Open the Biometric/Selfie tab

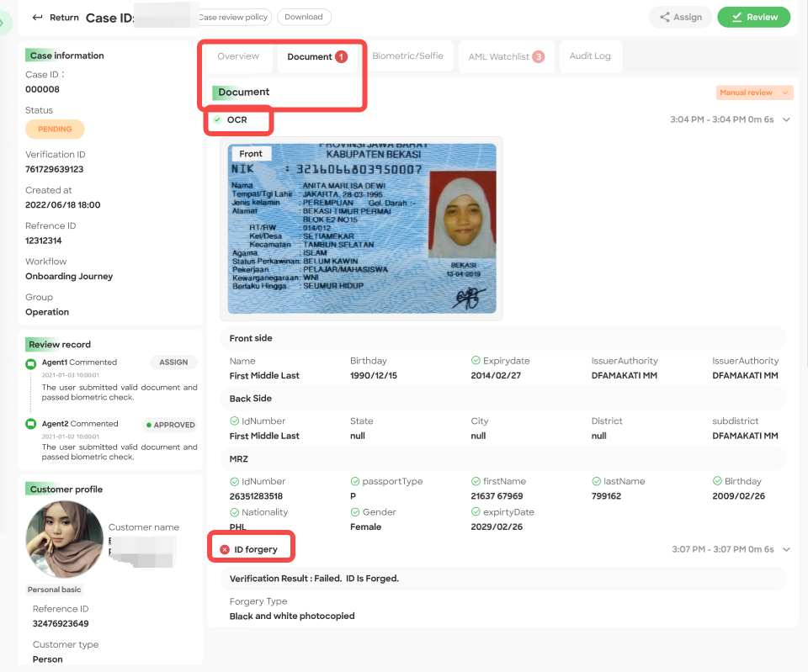coord(407,56)
